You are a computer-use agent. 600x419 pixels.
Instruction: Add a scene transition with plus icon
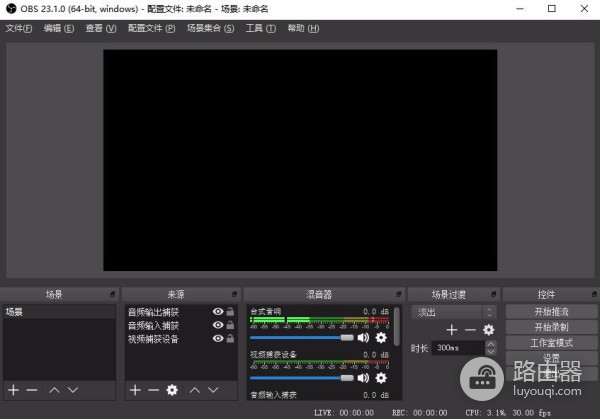click(x=452, y=329)
